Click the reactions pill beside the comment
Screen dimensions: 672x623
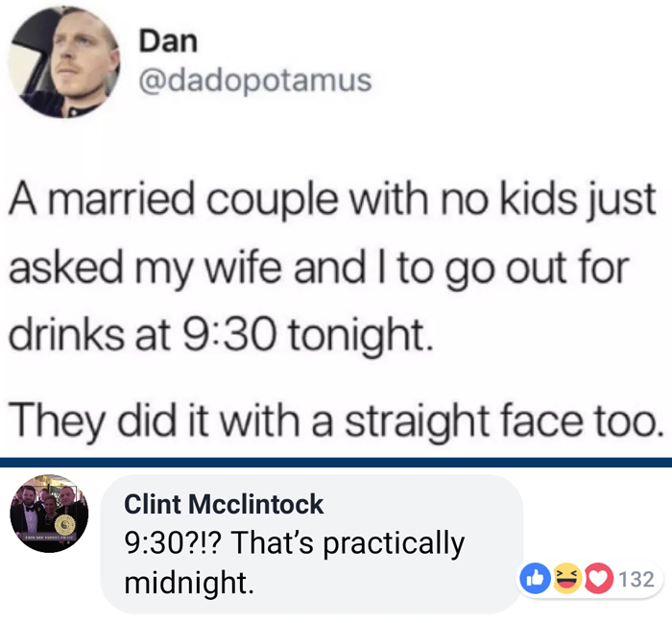pos(589,579)
